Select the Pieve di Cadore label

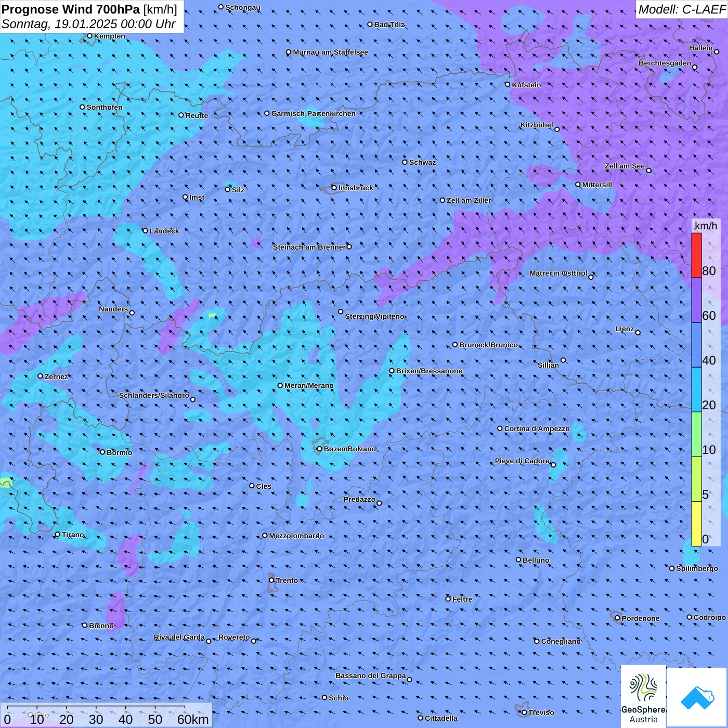tap(522, 461)
